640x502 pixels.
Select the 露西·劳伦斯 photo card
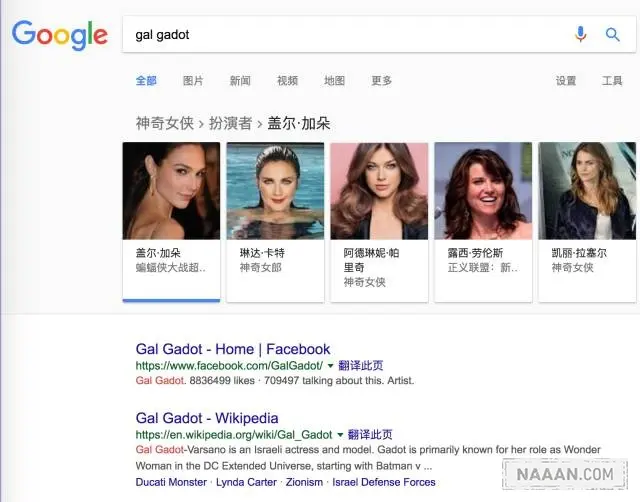[x=483, y=222]
